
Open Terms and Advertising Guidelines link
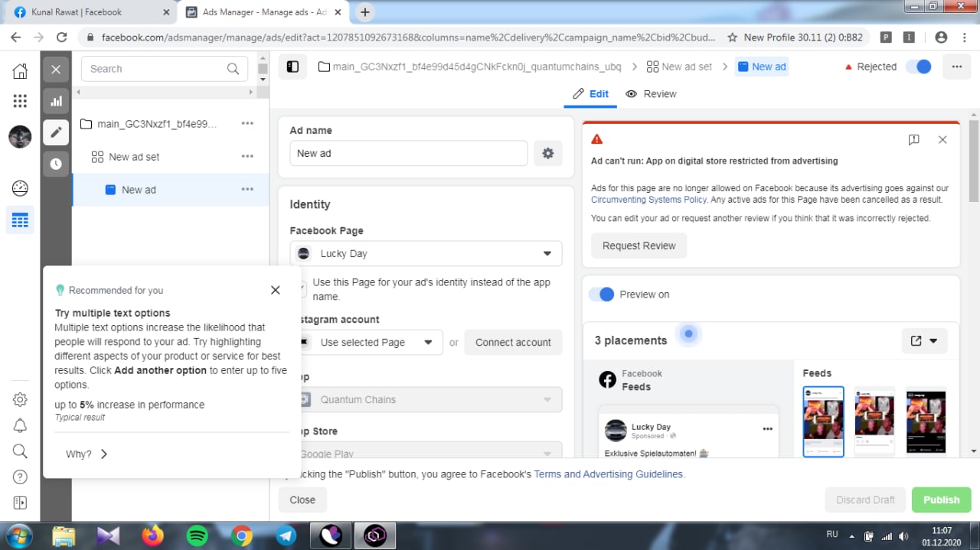pyautogui.click(x=608, y=474)
